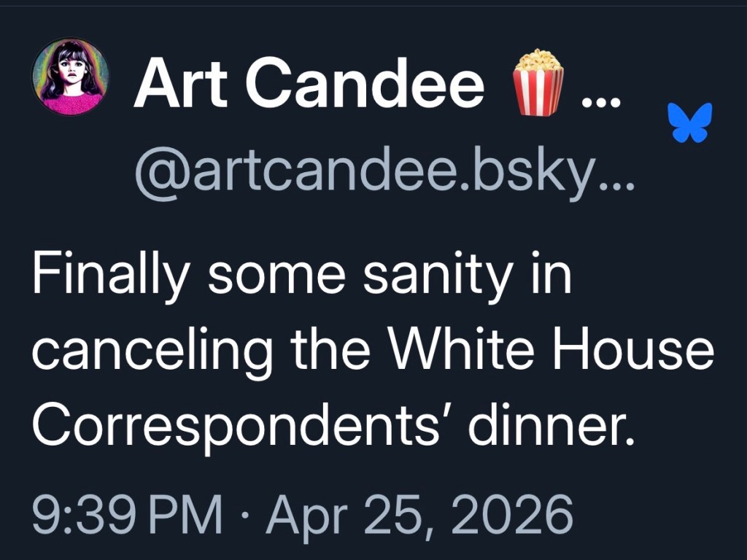
Task: Open the Art Candee display name
Action: pos(309,84)
